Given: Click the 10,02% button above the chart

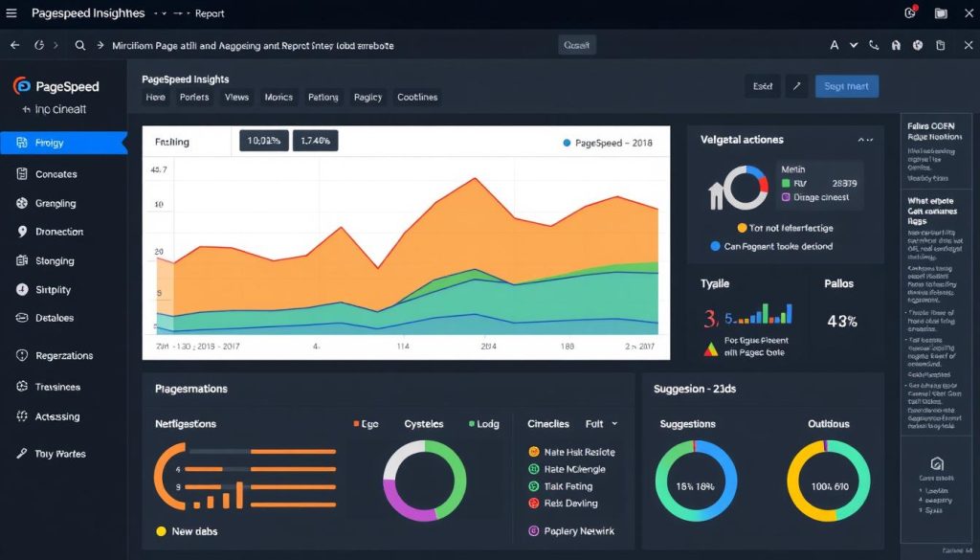Looking at the screenshot, I should [x=263, y=141].
